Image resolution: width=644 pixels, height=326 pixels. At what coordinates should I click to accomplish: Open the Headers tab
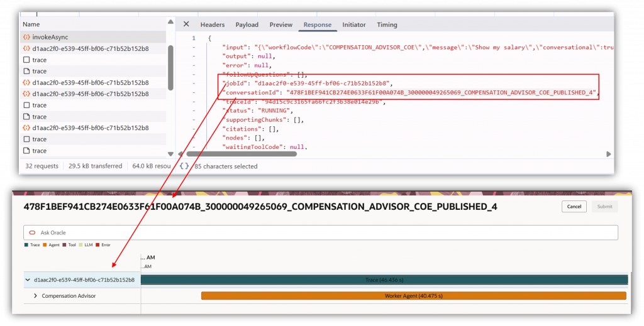pyautogui.click(x=213, y=24)
